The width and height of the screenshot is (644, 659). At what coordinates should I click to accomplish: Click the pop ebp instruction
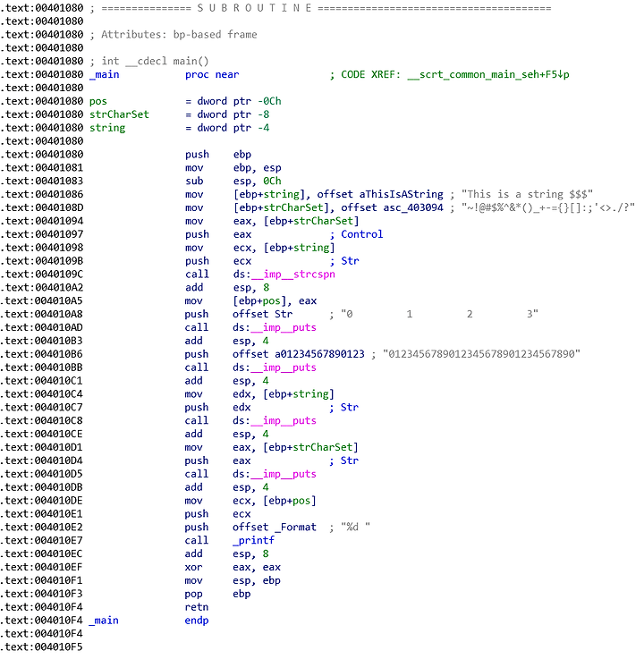(x=217, y=594)
